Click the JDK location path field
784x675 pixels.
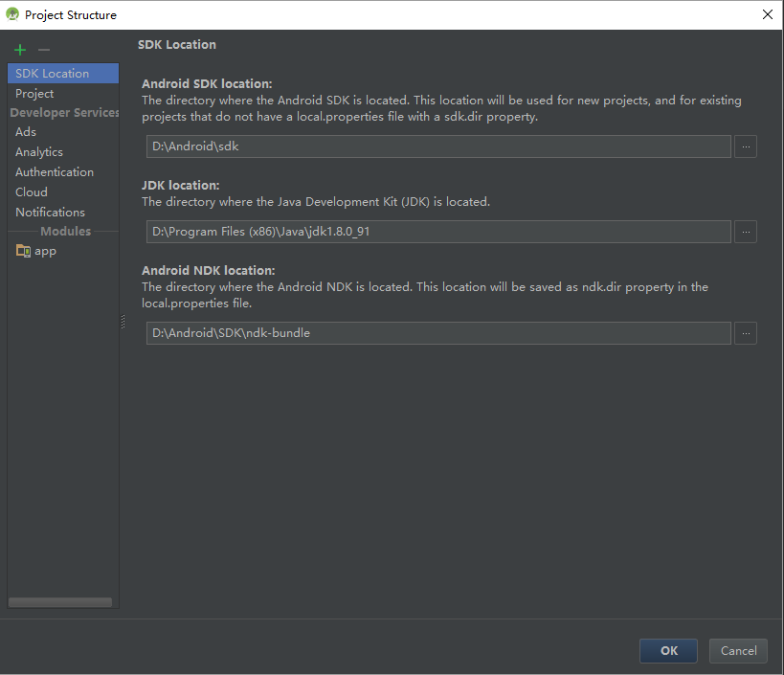point(438,232)
